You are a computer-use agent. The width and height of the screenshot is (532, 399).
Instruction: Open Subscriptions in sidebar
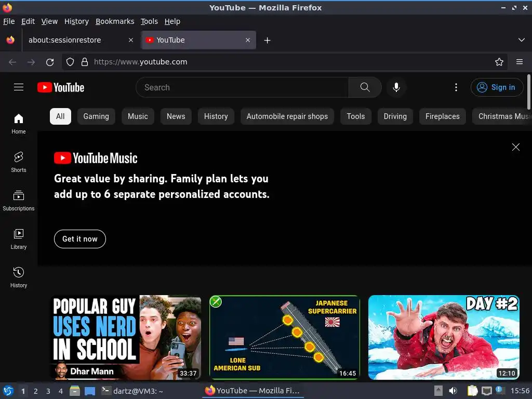click(x=19, y=201)
